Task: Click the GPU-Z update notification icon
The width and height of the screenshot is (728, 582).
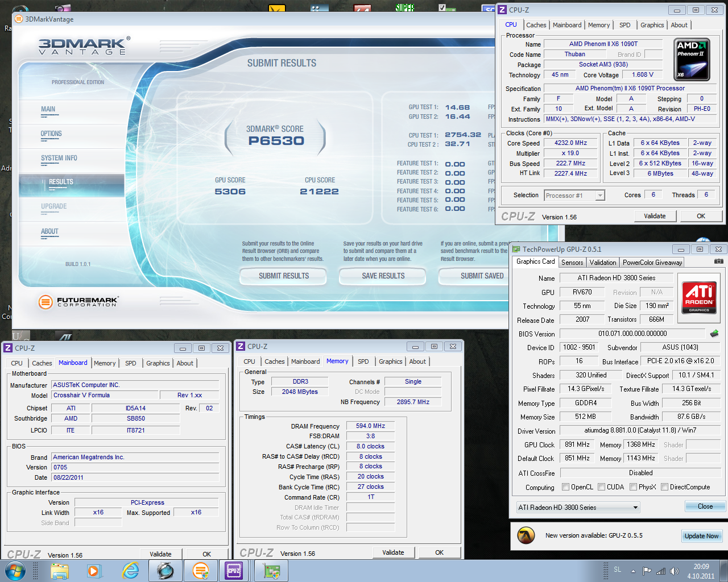Action: click(x=526, y=535)
